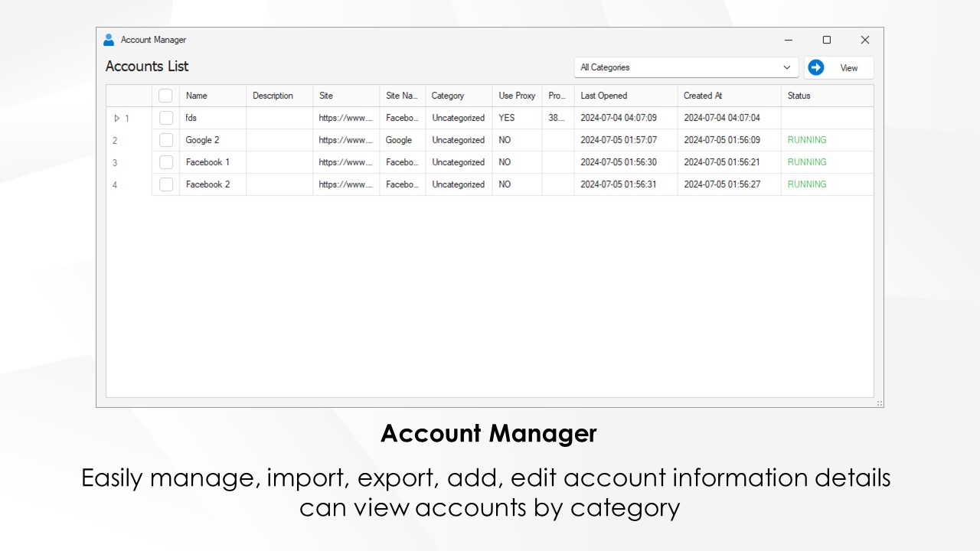Click the Last Opened column header

[603, 96]
